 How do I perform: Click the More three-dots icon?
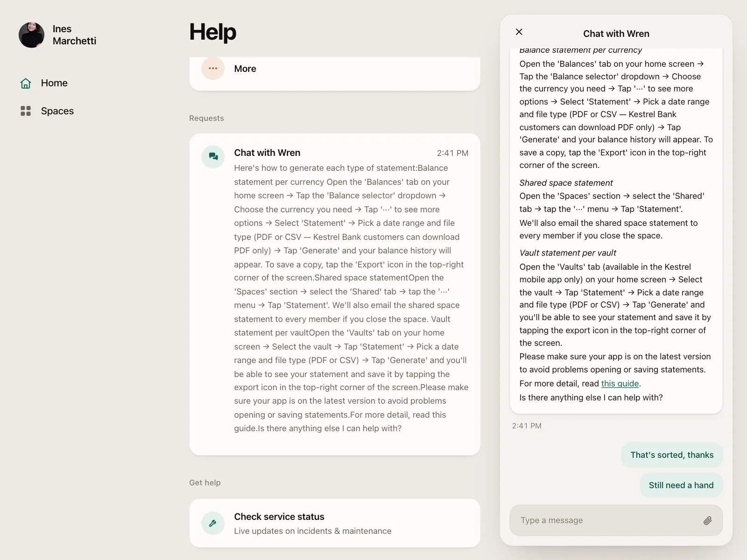[213, 69]
